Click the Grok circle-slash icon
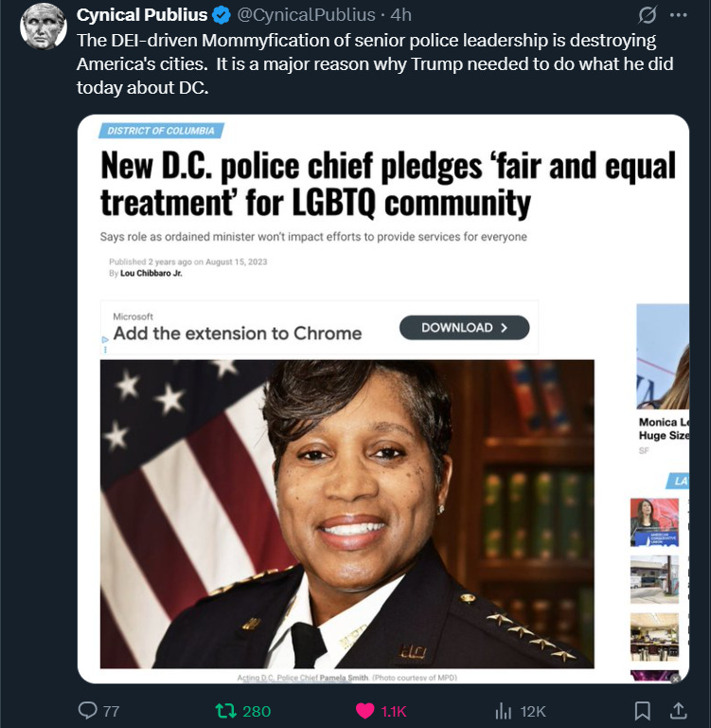Screen dimensions: 711x728 (x=647, y=15)
